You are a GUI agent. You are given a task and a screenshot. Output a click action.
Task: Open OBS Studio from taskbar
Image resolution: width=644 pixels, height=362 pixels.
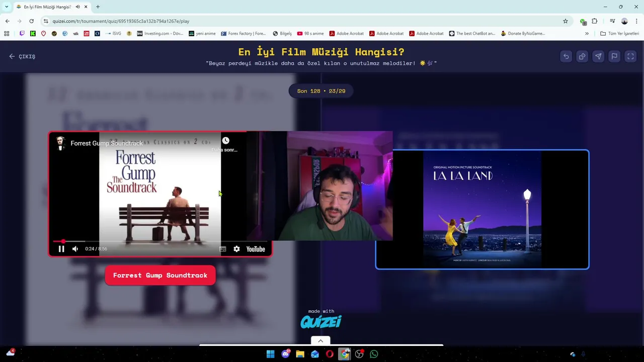point(359,354)
